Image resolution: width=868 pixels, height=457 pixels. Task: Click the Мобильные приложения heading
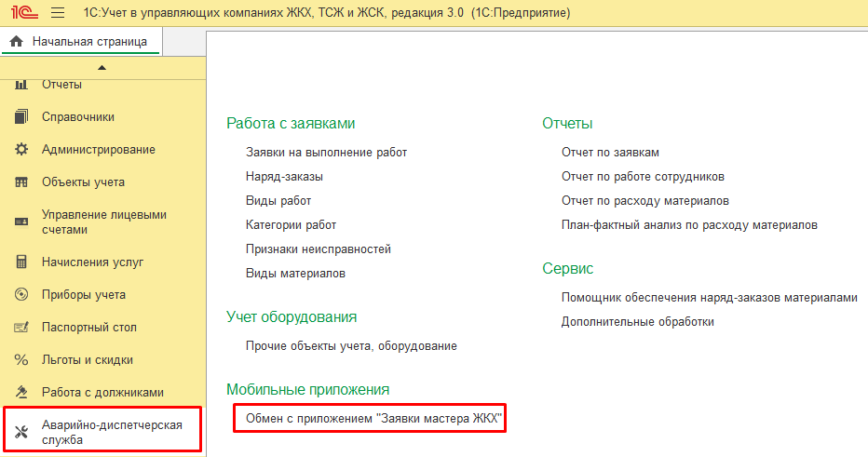click(307, 389)
